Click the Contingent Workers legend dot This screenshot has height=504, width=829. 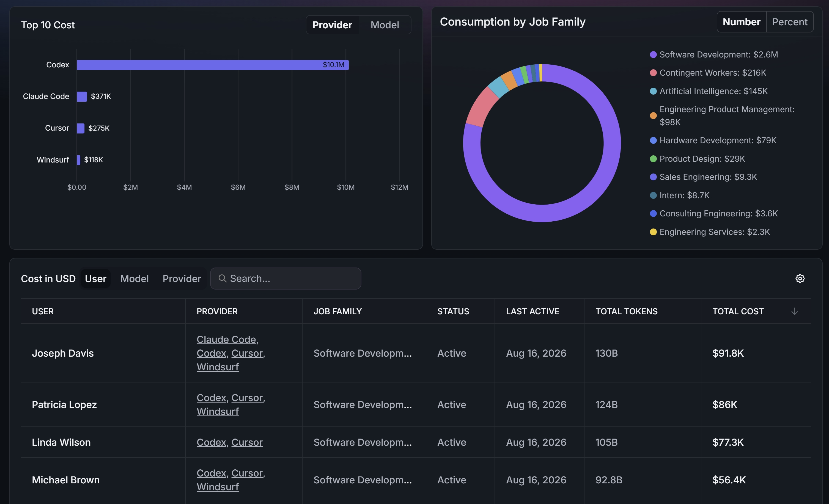pos(653,73)
